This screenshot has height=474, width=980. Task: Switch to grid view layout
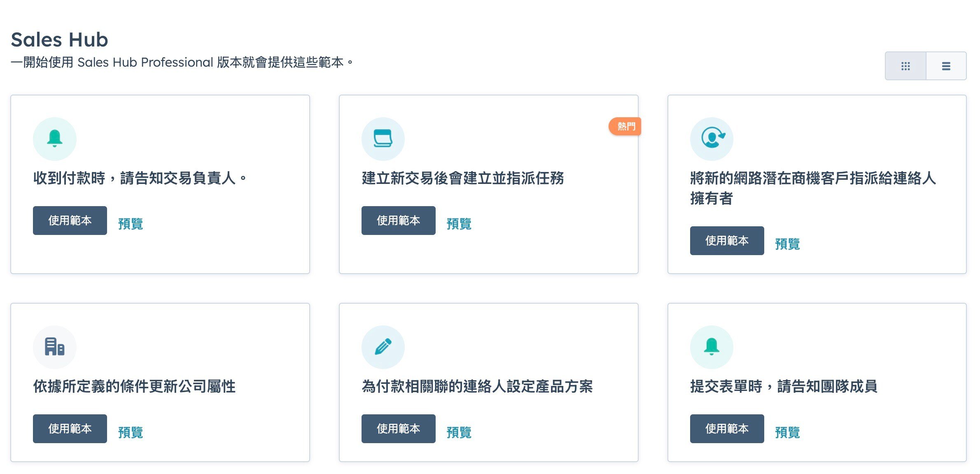click(905, 65)
